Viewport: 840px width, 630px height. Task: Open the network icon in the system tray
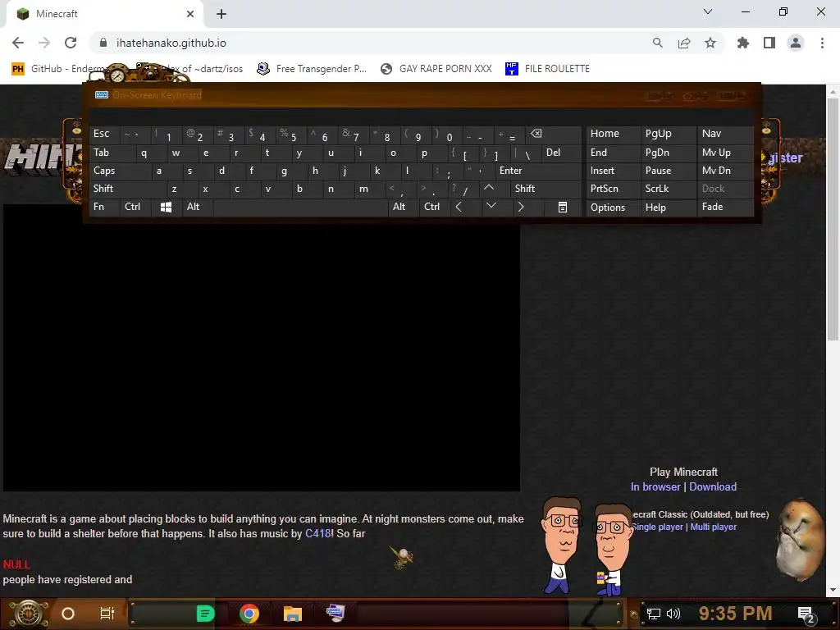(x=653, y=614)
